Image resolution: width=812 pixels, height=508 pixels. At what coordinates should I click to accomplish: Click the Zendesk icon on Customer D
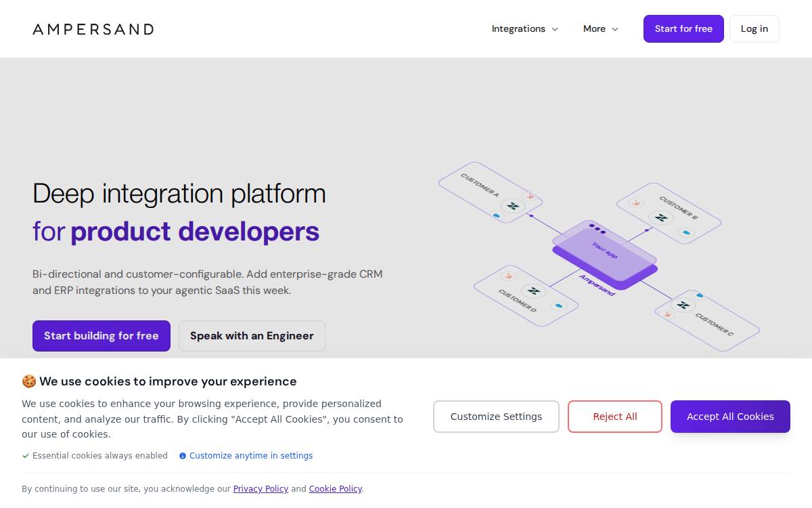(534, 291)
